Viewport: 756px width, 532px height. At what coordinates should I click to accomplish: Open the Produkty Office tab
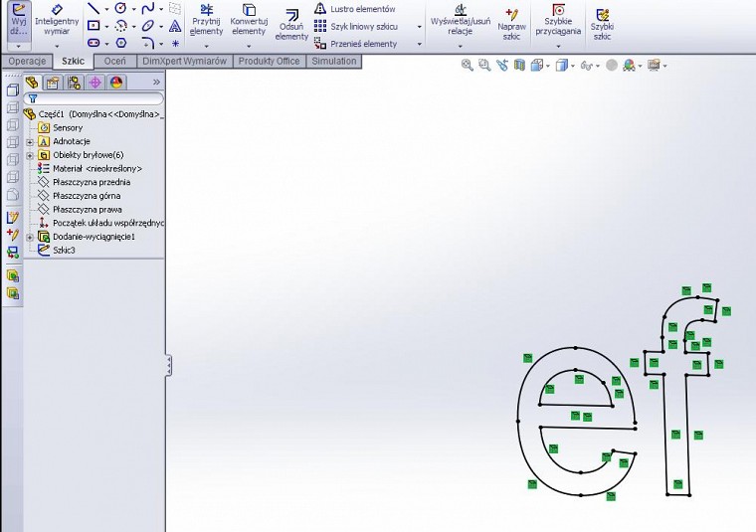pos(269,62)
